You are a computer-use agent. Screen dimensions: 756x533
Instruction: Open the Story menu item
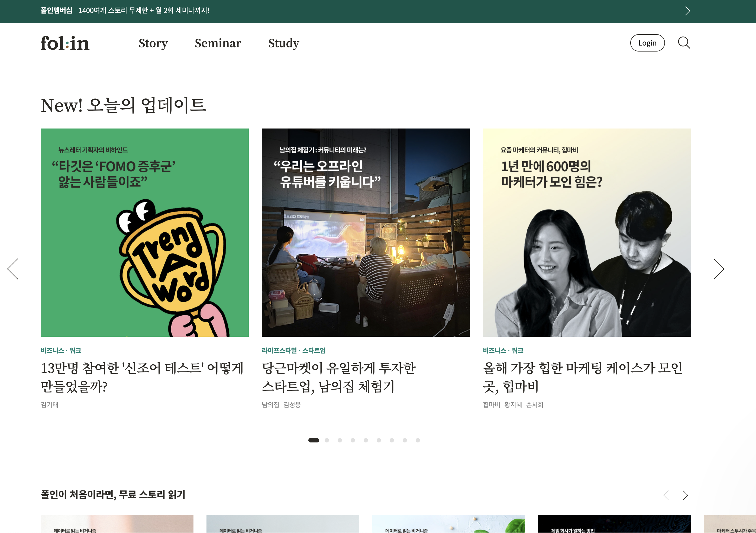coord(153,43)
